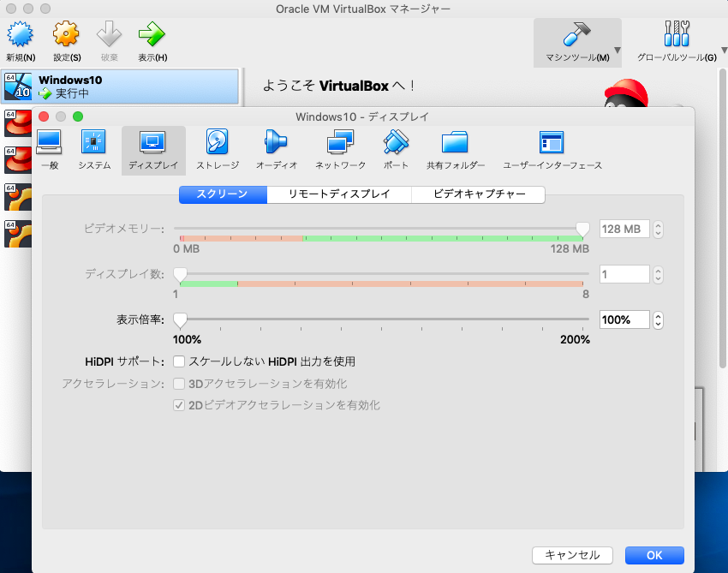The height and width of the screenshot is (573, 728).
Task: Click the 破棄 discard arrow icon
Action: pos(109,34)
